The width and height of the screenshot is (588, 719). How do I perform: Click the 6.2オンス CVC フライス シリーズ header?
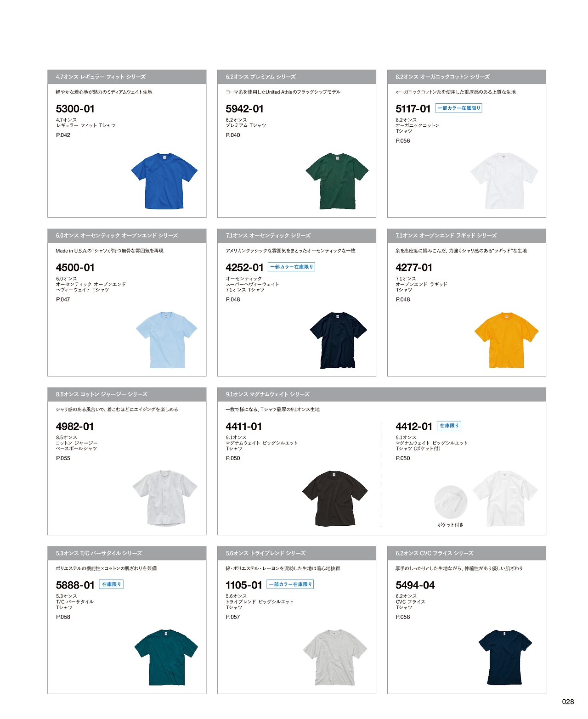point(467,553)
